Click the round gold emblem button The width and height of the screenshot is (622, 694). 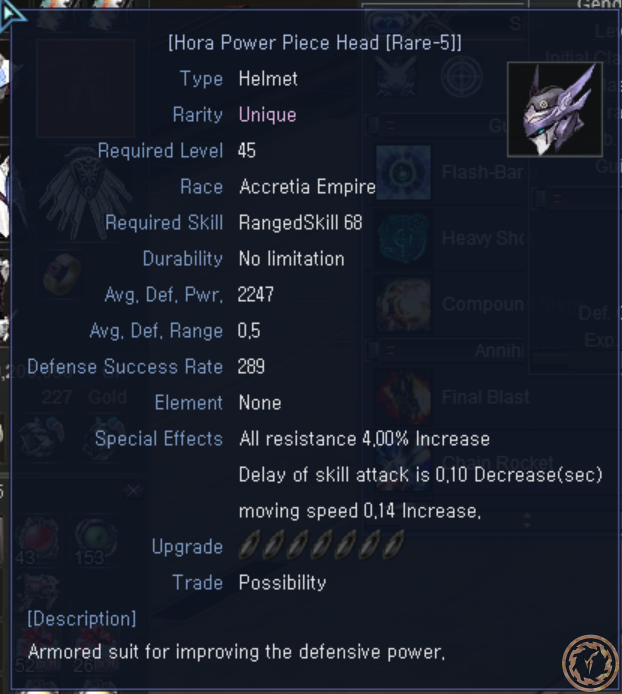[x=590, y=662]
